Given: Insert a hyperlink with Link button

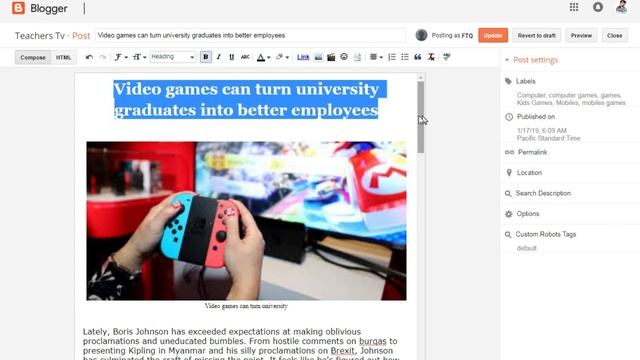Looking at the screenshot, I should (303, 57).
